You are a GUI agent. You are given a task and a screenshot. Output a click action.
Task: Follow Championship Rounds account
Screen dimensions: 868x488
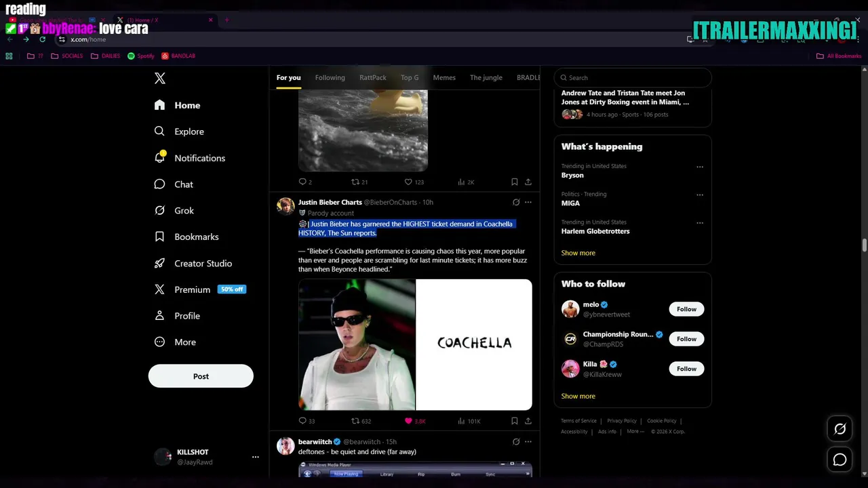point(686,339)
